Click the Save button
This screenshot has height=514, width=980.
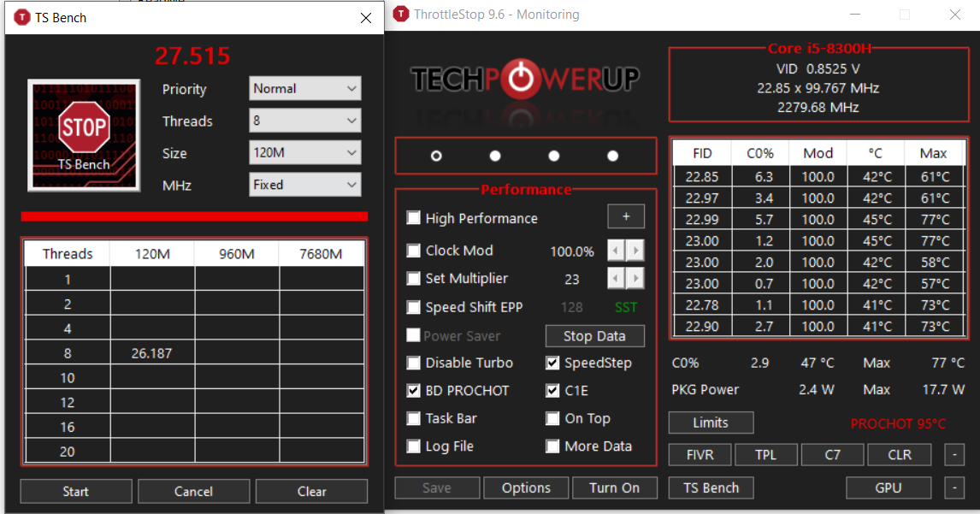pyautogui.click(x=437, y=487)
